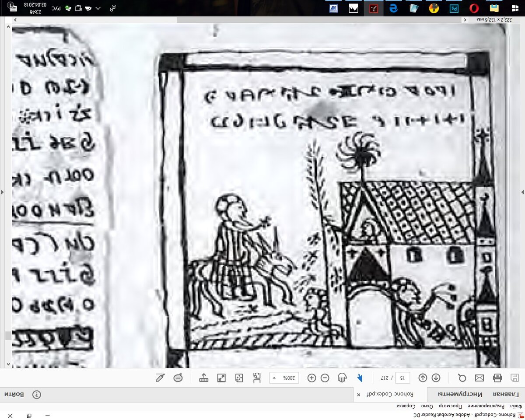
Task: Activate the Hand pan tool
Action: point(343,378)
